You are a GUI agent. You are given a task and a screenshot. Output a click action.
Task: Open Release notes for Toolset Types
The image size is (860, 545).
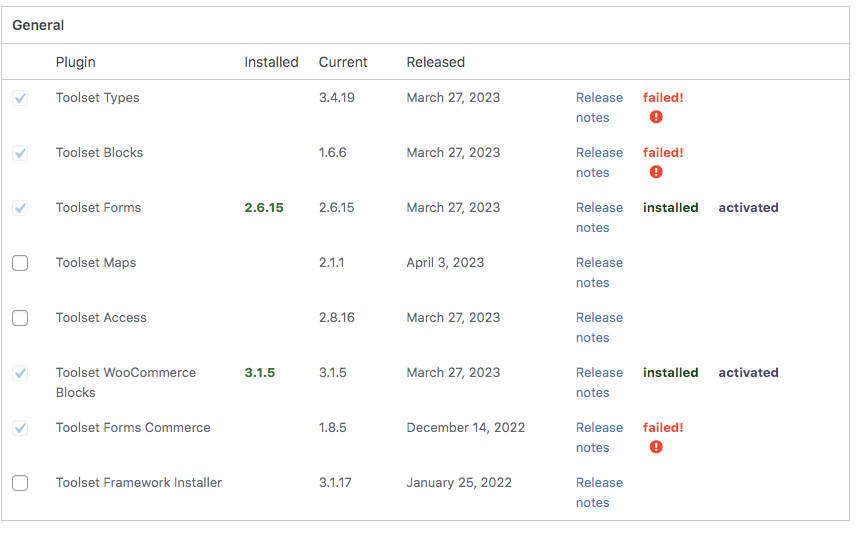(x=599, y=107)
